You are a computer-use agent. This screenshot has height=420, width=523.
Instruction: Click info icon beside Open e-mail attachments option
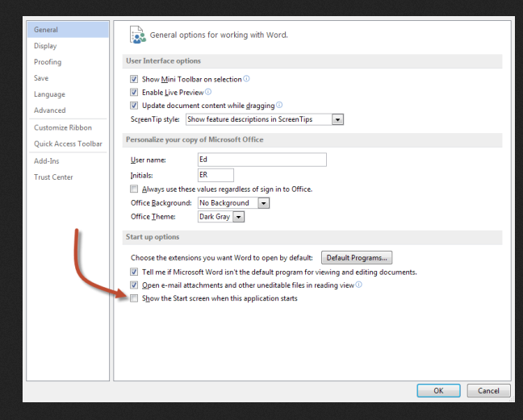point(358,285)
